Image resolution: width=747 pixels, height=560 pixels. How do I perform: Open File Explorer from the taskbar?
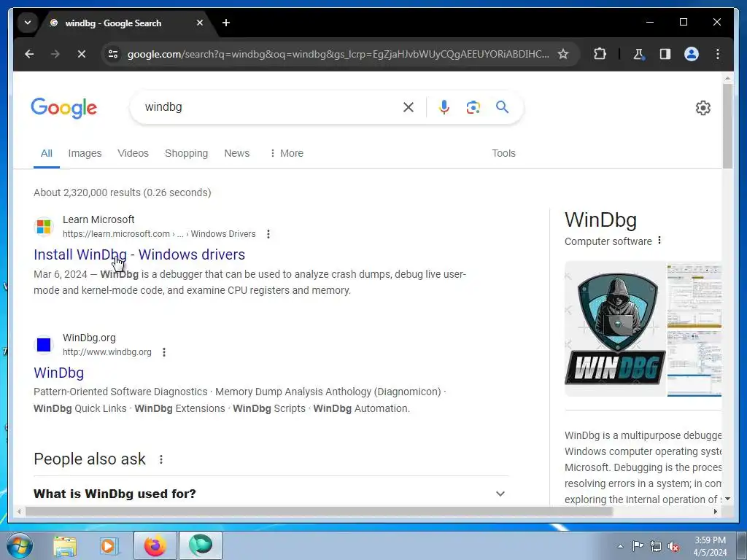pos(65,545)
